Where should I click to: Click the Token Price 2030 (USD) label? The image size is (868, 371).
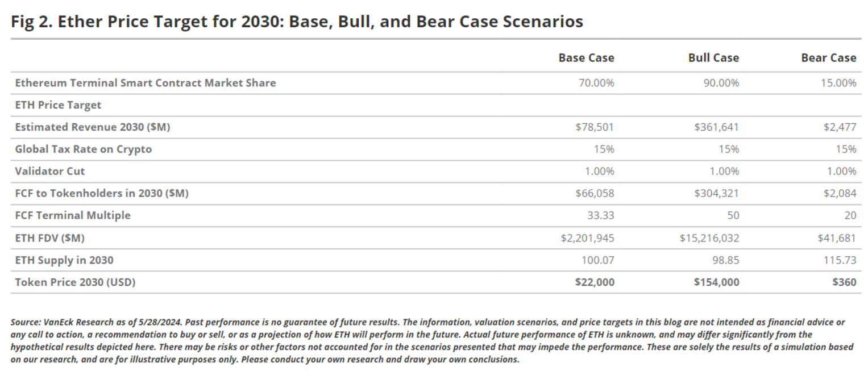coord(75,282)
